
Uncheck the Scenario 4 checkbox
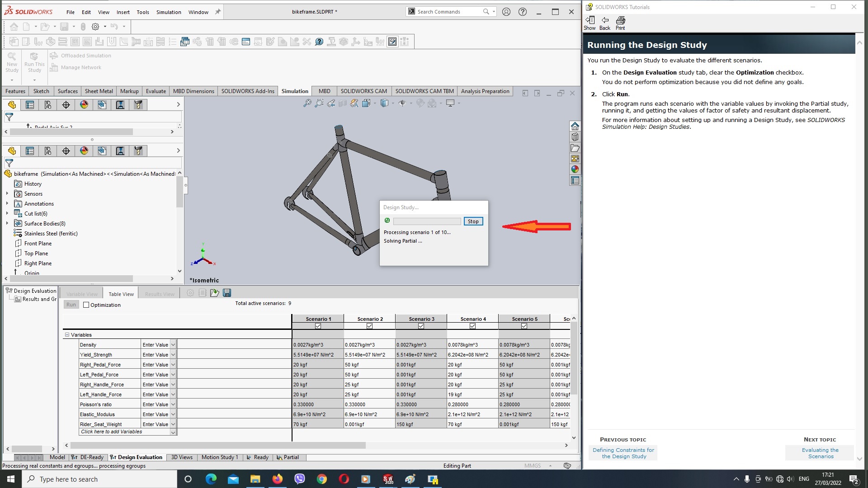click(x=473, y=326)
